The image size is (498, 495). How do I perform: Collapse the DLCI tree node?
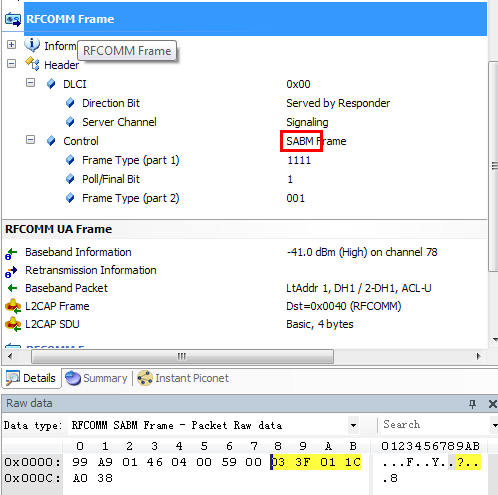(30, 83)
